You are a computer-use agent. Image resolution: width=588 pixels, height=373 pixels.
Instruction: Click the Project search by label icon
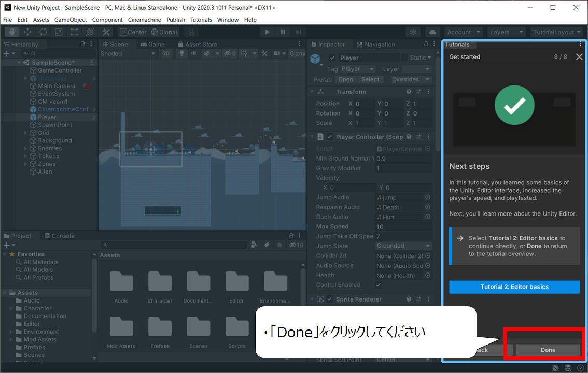coord(267,245)
